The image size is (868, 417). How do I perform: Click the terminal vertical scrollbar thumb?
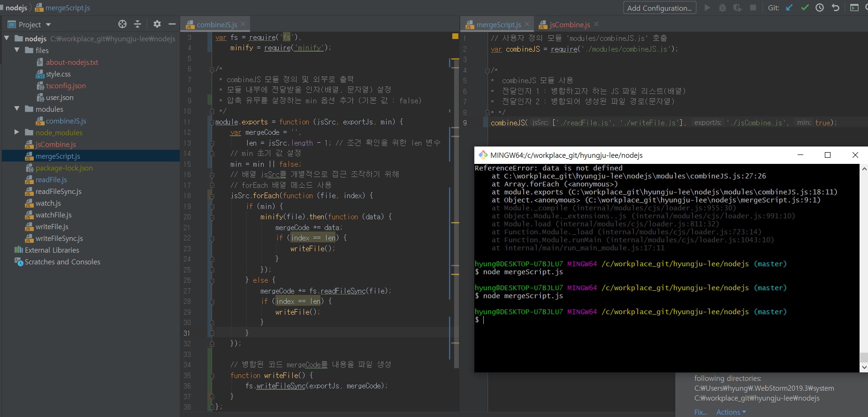[864, 357]
